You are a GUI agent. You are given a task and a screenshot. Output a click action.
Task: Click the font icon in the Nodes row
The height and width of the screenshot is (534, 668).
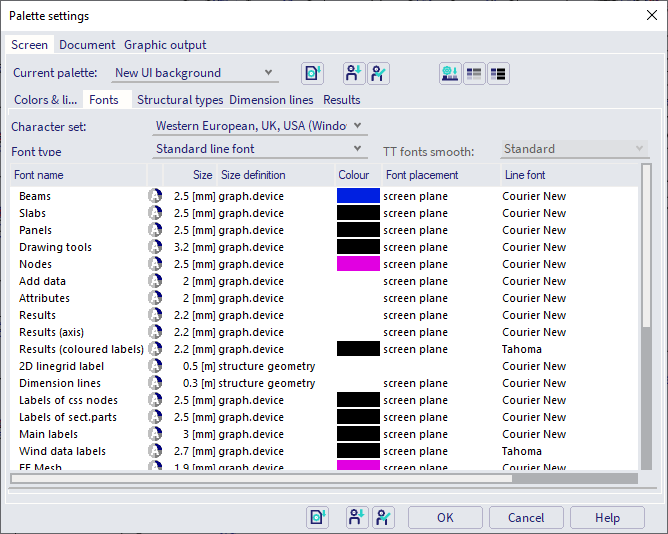(155, 264)
